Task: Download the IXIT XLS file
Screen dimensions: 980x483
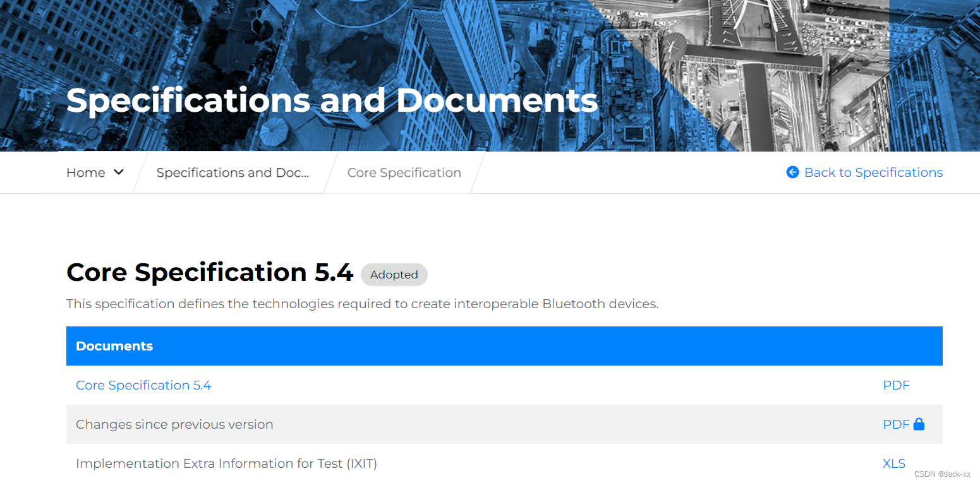Action: (894, 463)
